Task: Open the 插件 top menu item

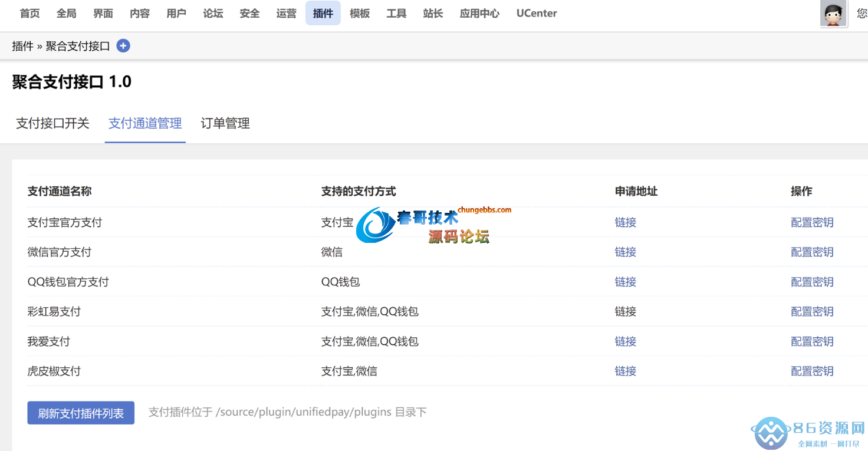Action: coord(323,13)
